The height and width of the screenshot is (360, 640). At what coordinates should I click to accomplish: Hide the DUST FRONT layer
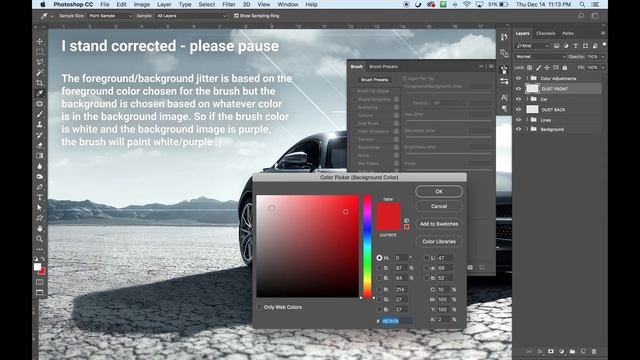[x=518, y=89]
